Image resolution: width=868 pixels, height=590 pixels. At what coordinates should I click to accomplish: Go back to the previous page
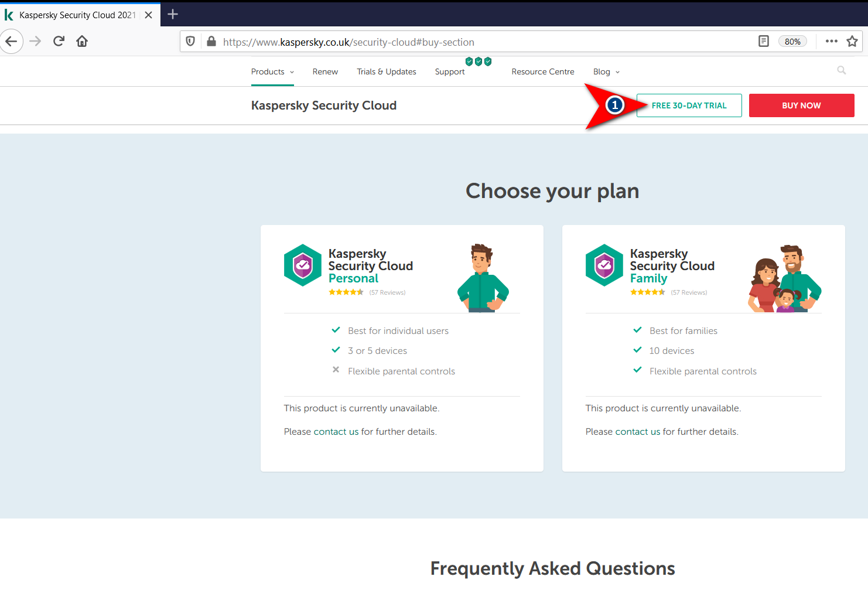click(11, 42)
